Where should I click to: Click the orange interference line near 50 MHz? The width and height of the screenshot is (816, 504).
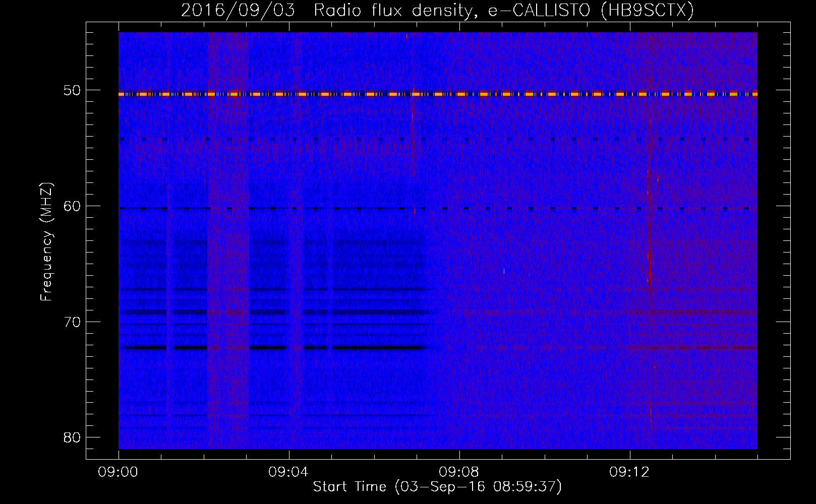[438, 94]
